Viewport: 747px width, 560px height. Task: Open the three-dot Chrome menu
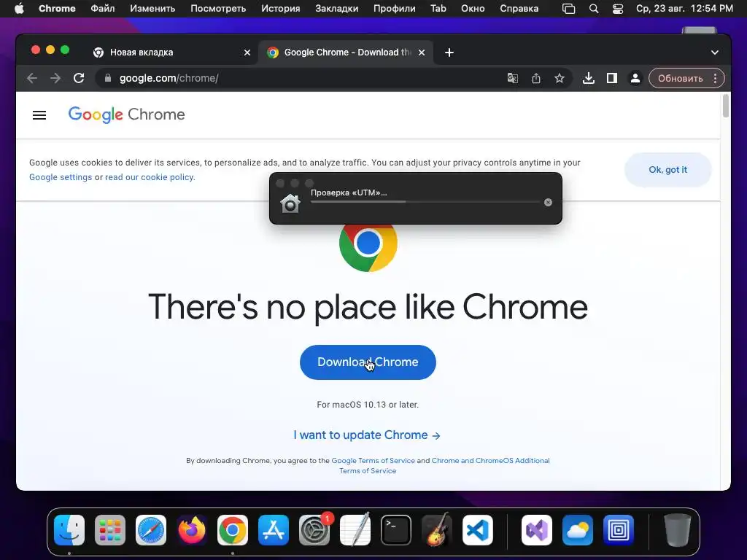coord(715,78)
